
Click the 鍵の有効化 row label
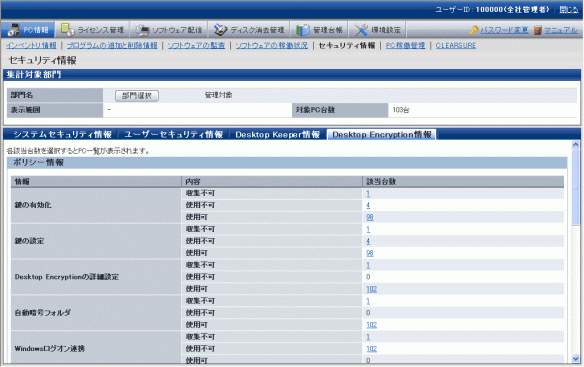pos(33,205)
